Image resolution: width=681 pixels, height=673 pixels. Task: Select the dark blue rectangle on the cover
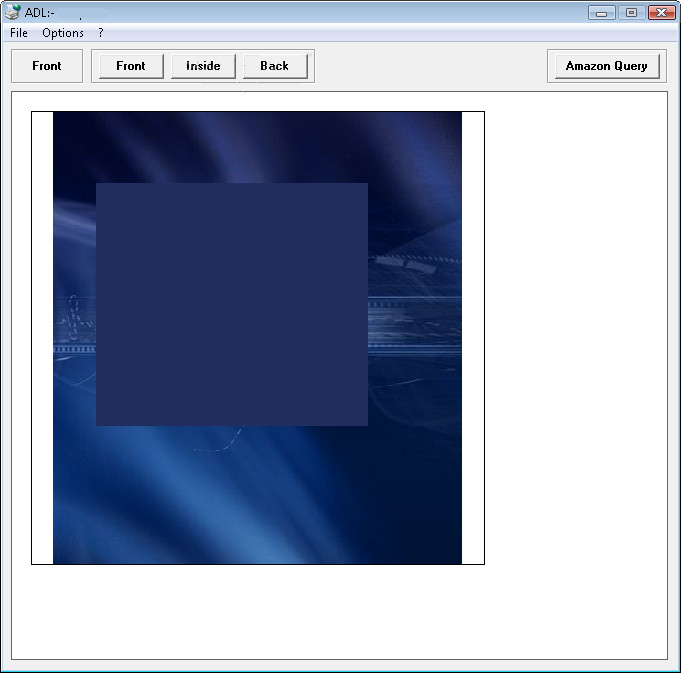pos(232,304)
